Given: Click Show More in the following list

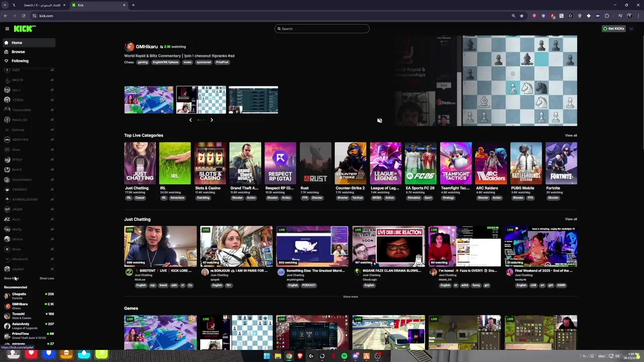Looking at the screenshot, I should click(11, 279).
